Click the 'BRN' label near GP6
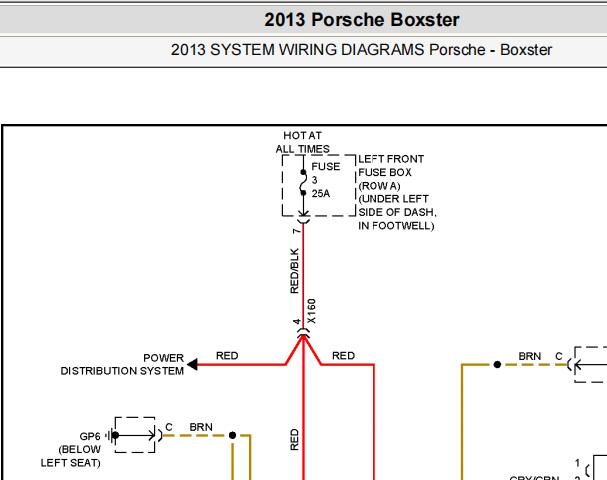The height and width of the screenshot is (480, 607). [x=201, y=427]
